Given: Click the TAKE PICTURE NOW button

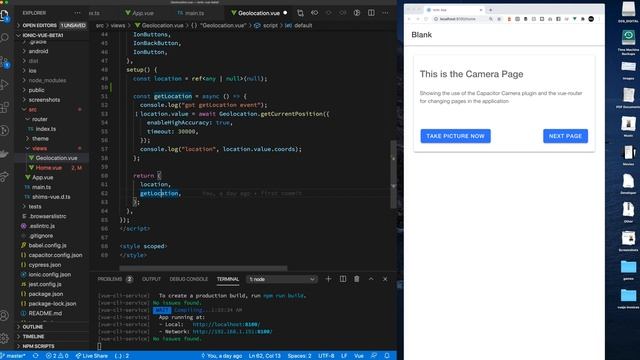Looking at the screenshot, I should point(456,136).
